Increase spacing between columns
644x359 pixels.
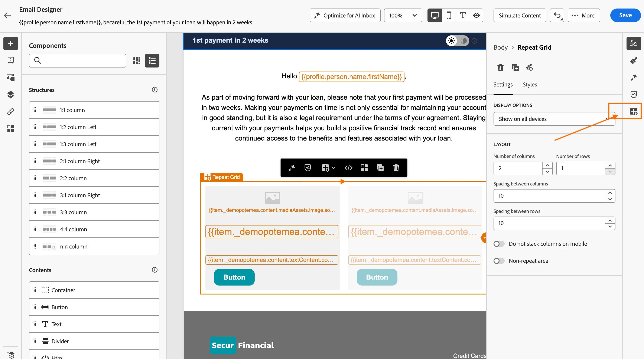point(610,193)
